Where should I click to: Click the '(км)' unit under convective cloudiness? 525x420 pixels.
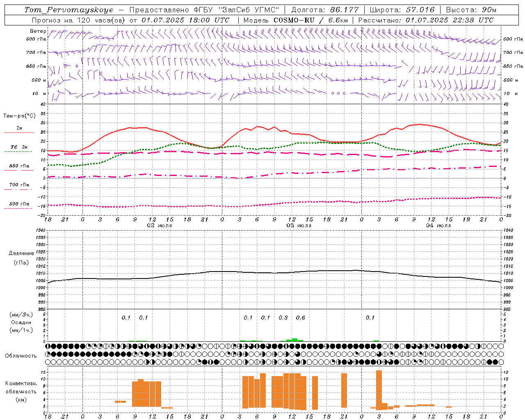click(21, 399)
